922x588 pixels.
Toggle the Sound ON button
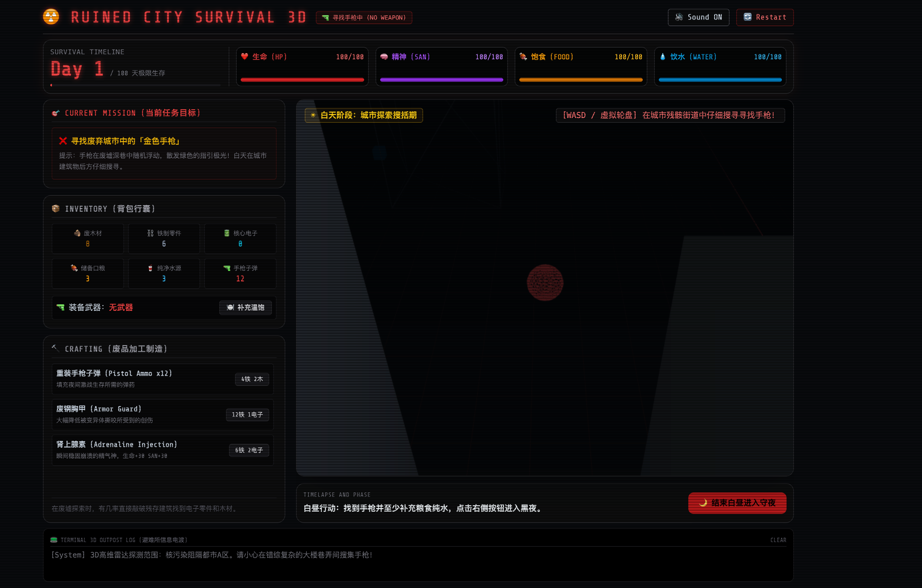[698, 17]
